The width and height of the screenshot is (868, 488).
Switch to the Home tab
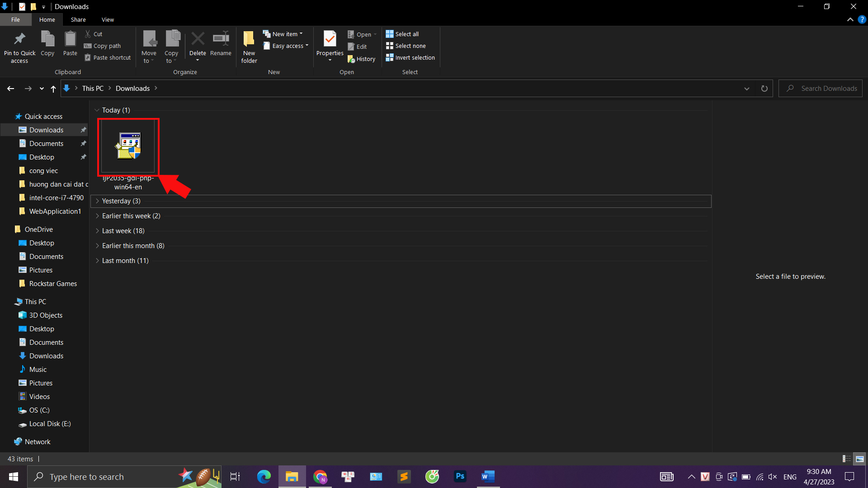[47, 19]
